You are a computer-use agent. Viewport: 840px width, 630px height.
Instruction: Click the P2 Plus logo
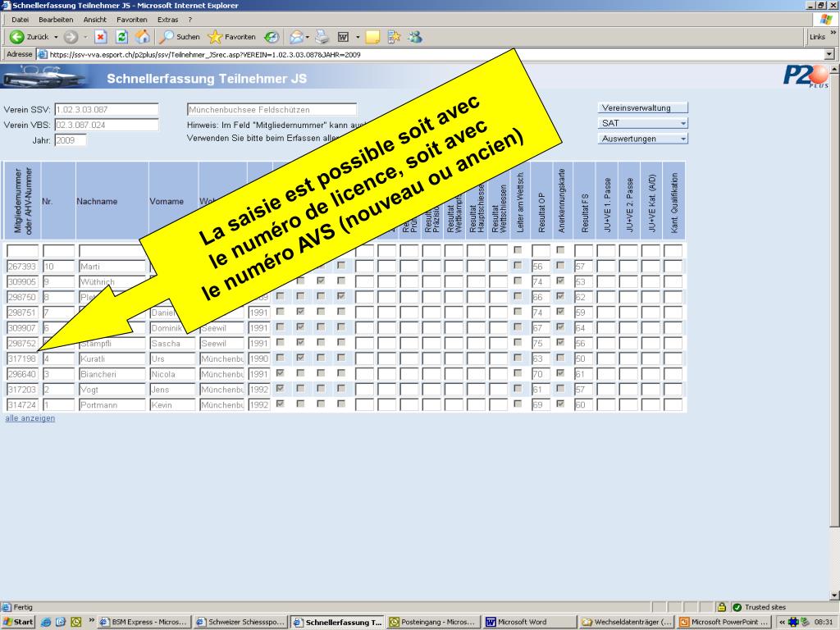point(806,76)
